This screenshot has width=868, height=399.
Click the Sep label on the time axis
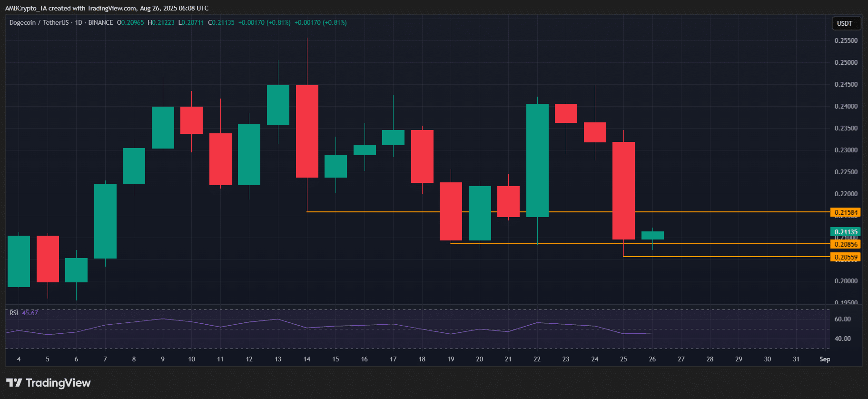point(825,359)
